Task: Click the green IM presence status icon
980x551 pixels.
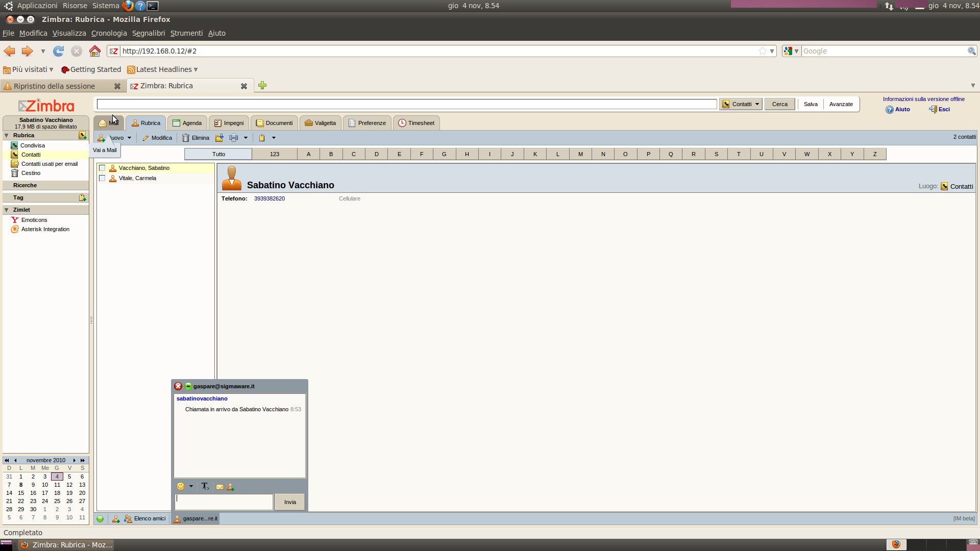Action: tap(100, 519)
